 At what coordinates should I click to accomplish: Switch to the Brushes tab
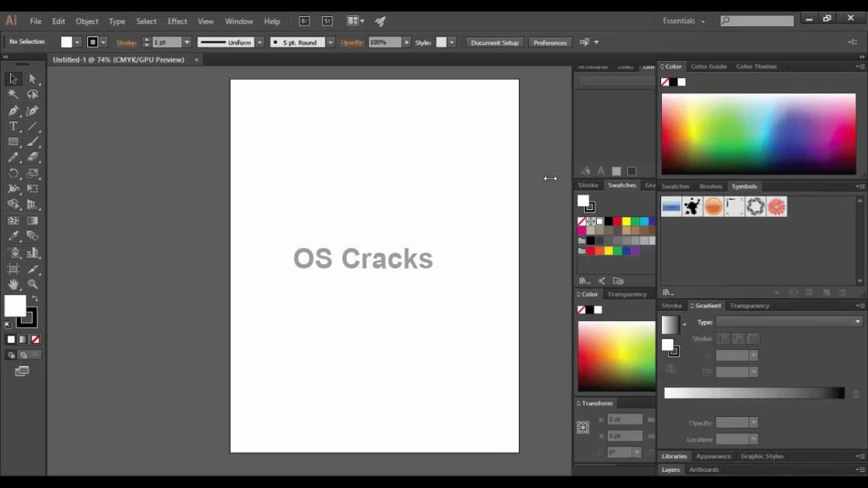(711, 186)
